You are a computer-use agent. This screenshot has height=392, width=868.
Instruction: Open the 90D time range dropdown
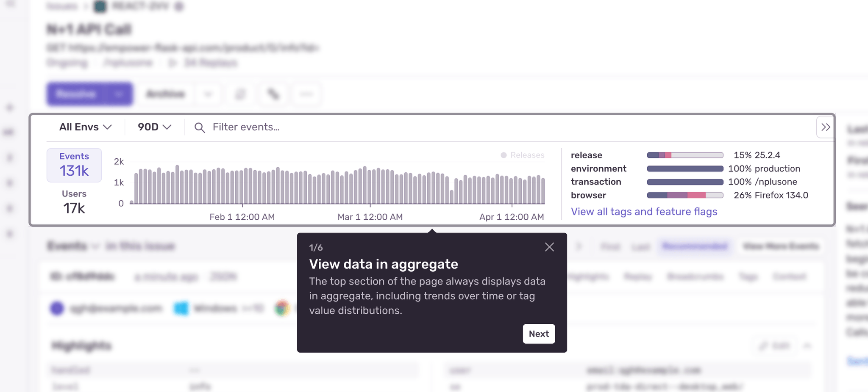pyautogui.click(x=154, y=127)
